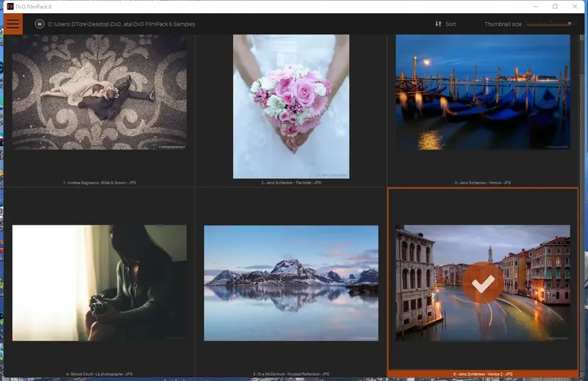This screenshot has width=588, height=381.
Task: Select The bride bouquet thumbnail
Action: [x=291, y=106]
